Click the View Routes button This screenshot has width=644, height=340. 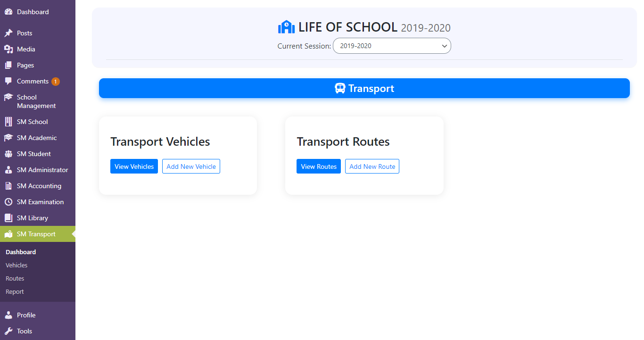[319, 166]
